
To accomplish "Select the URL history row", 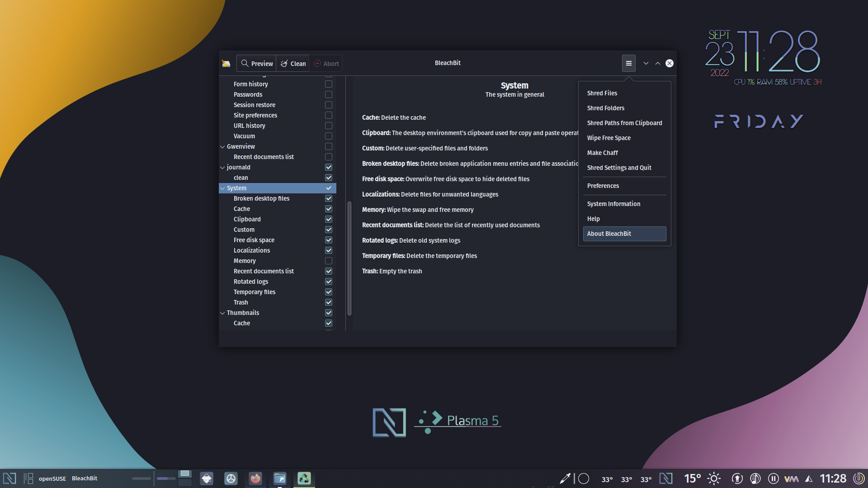I will (278, 126).
